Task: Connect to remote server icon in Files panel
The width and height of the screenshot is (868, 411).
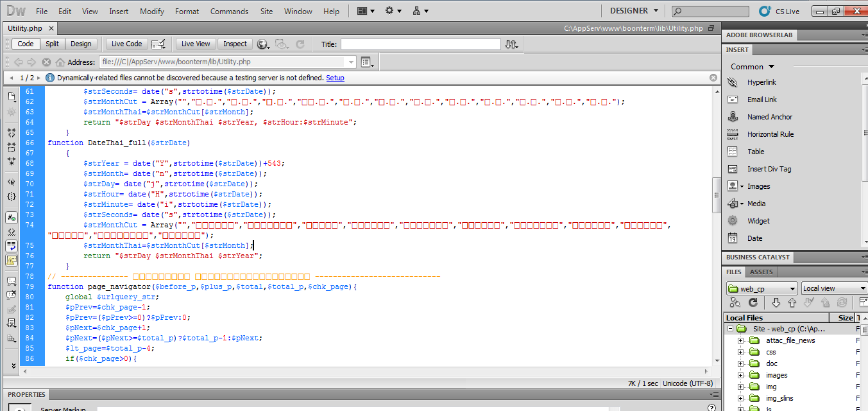Action: tap(735, 302)
